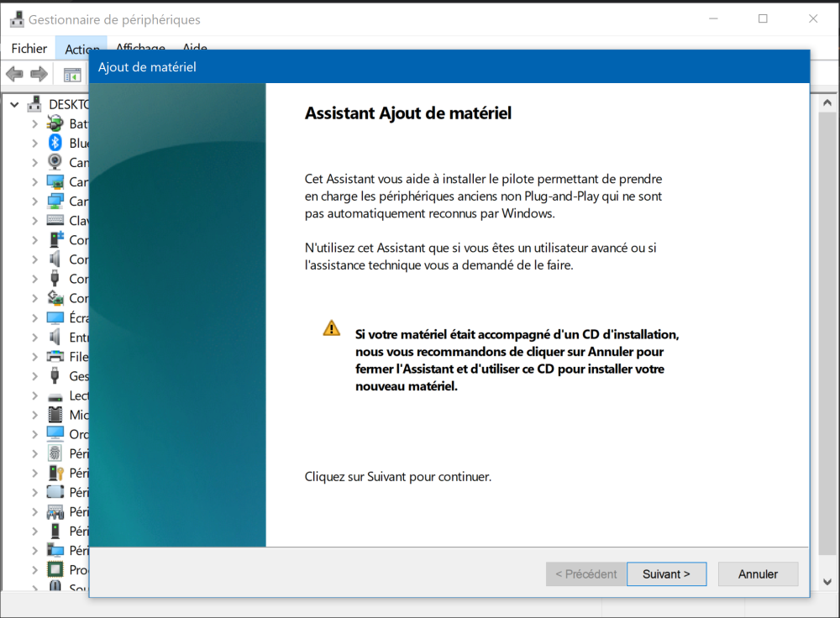The image size is (840, 618).
Task: Click the Forward arrow in Device Manager toolbar
Action: [39, 74]
